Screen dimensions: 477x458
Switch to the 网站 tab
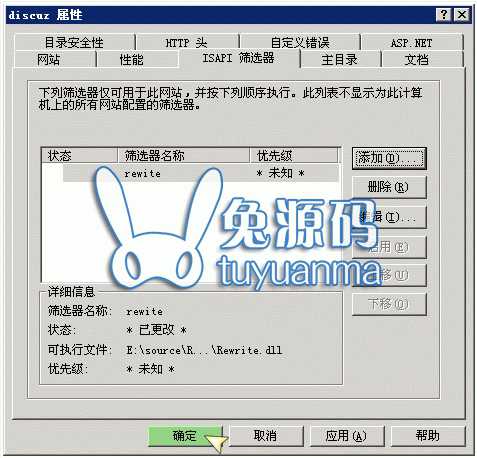tap(49, 59)
